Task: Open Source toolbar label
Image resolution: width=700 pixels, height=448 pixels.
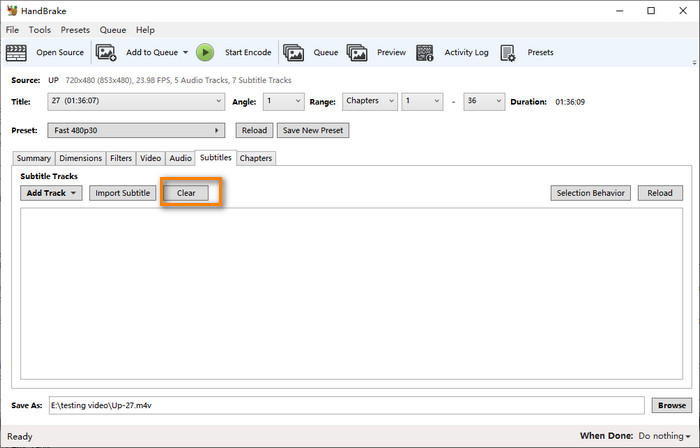Action: tap(60, 52)
